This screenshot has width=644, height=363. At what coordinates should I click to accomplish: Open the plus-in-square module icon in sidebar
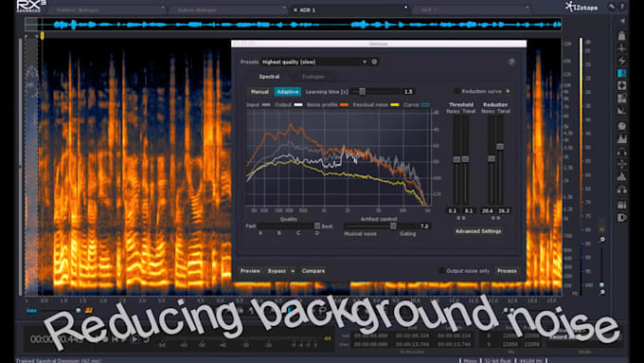point(622,85)
